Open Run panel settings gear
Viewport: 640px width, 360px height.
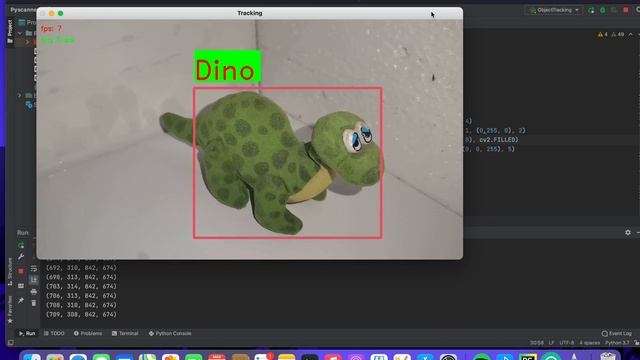pyautogui.click(x=628, y=232)
